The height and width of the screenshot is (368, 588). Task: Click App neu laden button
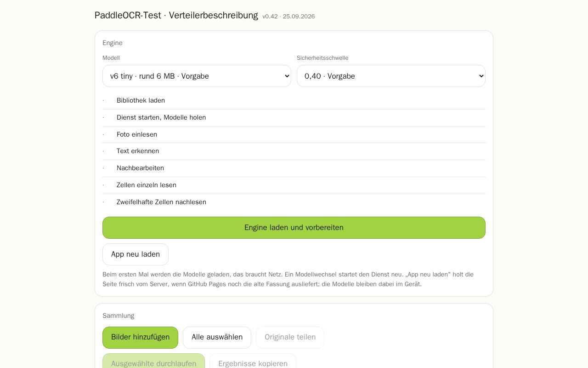(x=136, y=254)
